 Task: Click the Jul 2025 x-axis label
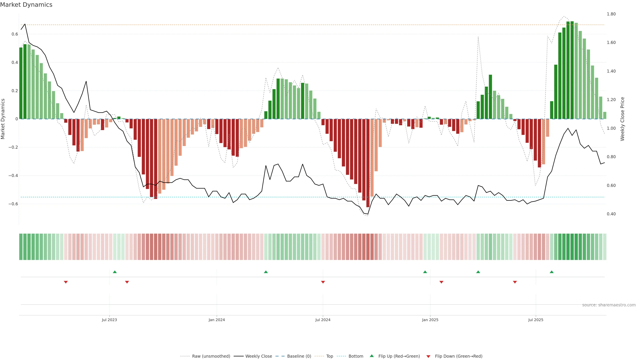pyautogui.click(x=535, y=320)
